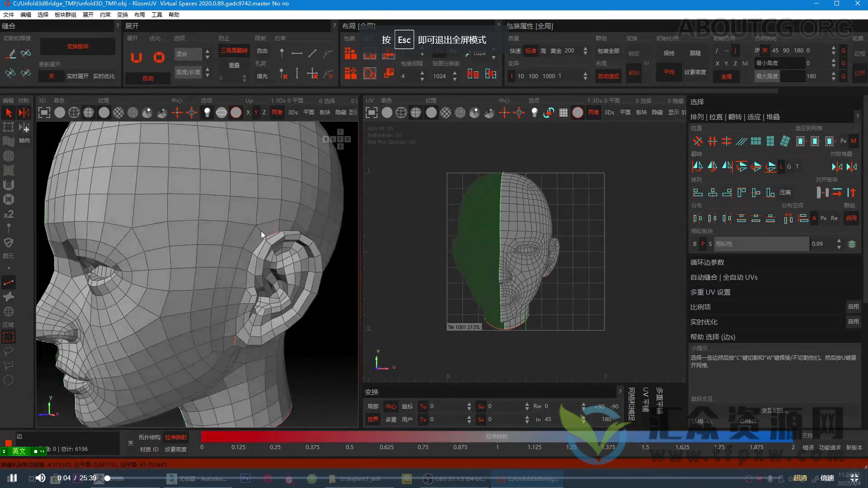
Task: Open the 帮助 menu
Action: pyautogui.click(x=174, y=15)
